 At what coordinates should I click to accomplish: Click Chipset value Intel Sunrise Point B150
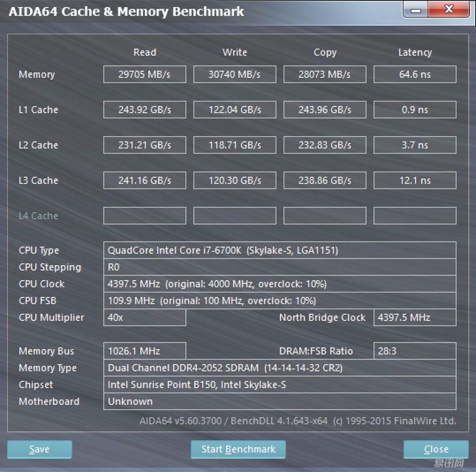click(280, 385)
